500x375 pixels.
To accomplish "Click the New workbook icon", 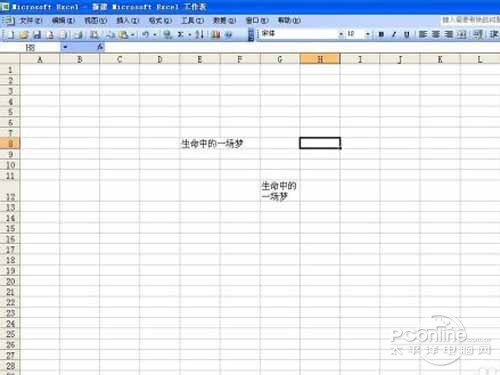I will point(10,34).
